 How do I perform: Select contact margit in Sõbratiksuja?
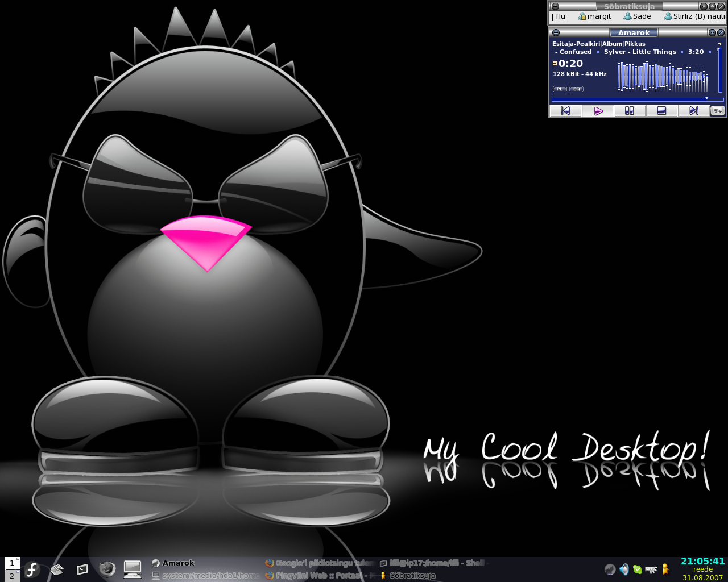[x=594, y=16]
